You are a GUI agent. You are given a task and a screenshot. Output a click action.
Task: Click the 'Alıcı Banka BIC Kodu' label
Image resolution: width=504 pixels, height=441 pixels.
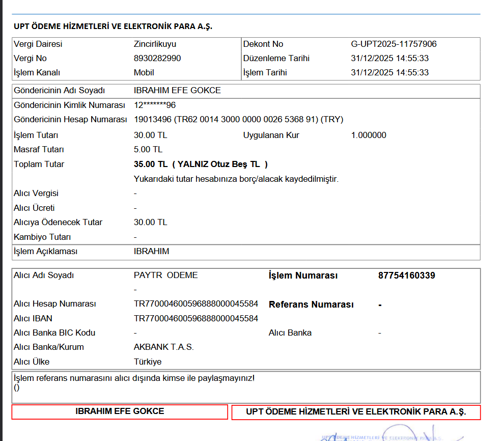click(x=54, y=333)
